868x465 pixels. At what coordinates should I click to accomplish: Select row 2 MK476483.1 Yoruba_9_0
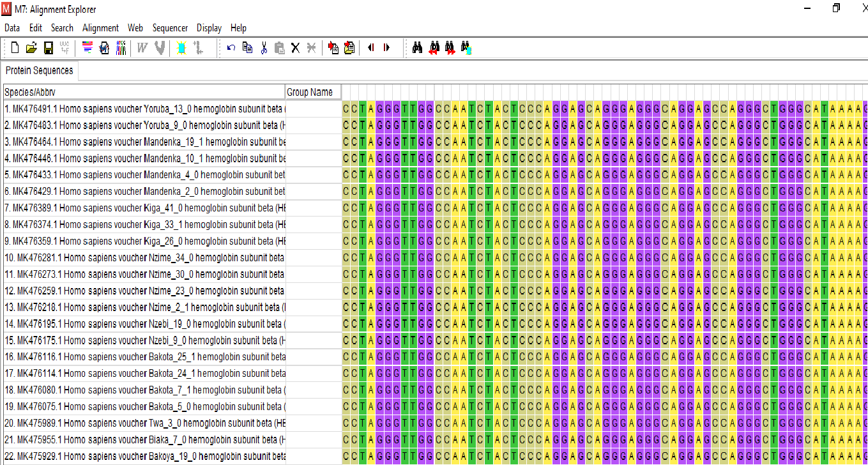click(x=144, y=125)
